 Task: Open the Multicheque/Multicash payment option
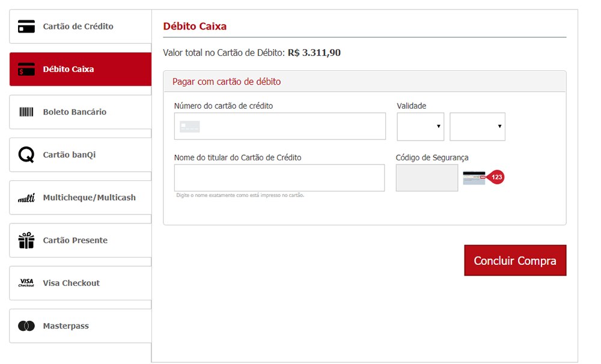(x=81, y=198)
